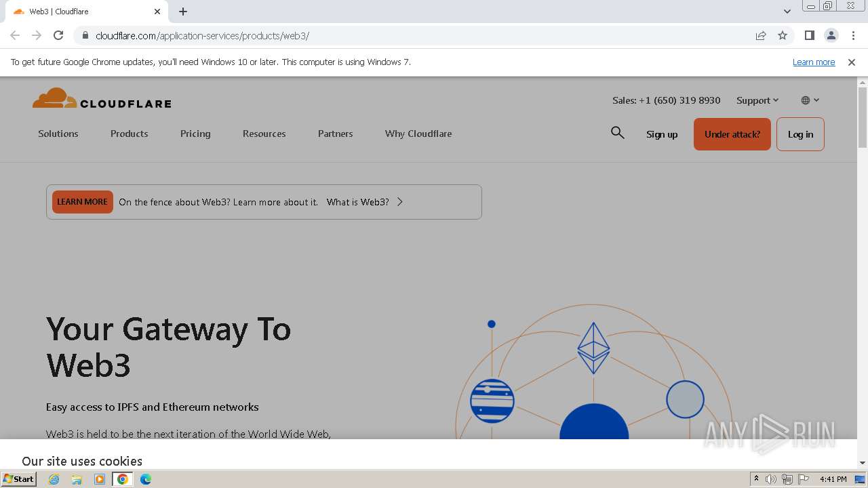The height and width of the screenshot is (488, 868).
Task: Click the LEARN MORE badge
Action: point(83,202)
